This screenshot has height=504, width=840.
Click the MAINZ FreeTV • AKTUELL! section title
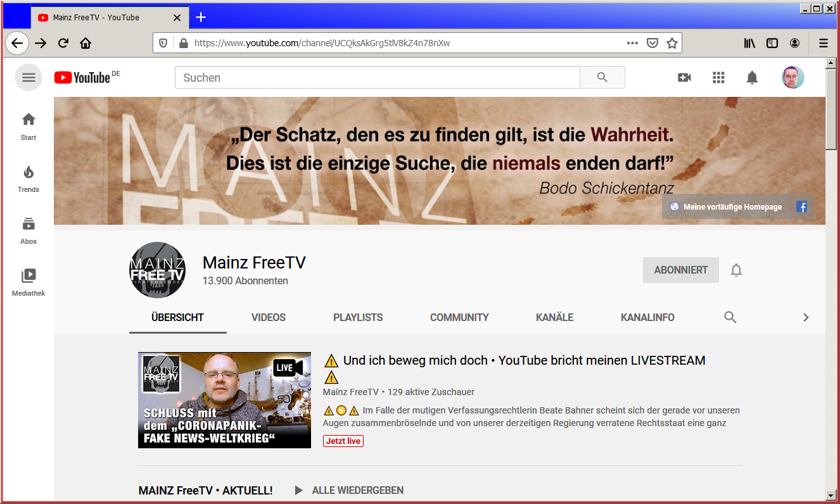(x=206, y=490)
